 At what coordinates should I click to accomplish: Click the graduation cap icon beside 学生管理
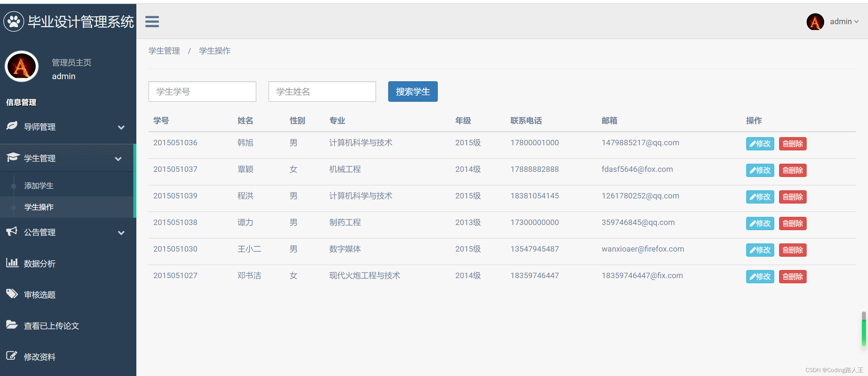pyautogui.click(x=13, y=157)
